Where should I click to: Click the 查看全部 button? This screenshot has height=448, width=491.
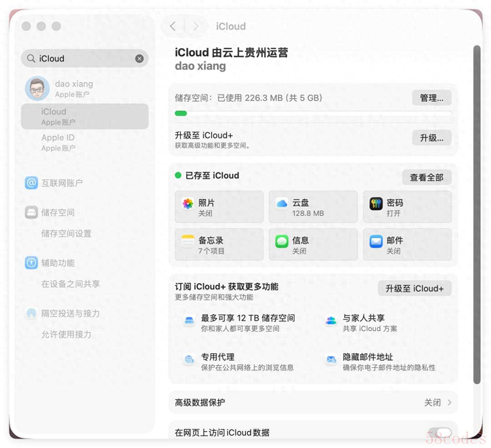(x=427, y=177)
